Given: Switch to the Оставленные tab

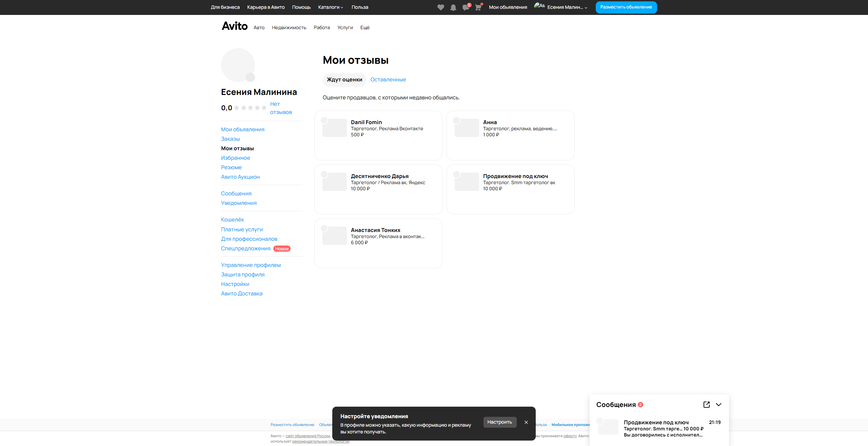Looking at the screenshot, I should (388, 80).
